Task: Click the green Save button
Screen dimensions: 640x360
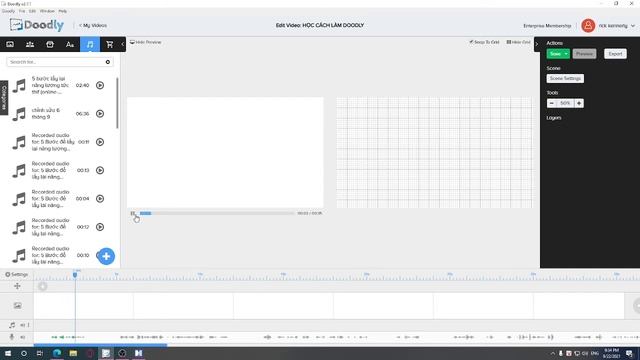Action: click(x=555, y=54)
